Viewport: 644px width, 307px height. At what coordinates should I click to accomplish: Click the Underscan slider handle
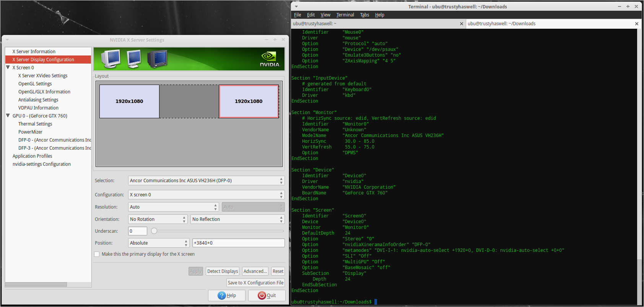(x=154, y=231)
